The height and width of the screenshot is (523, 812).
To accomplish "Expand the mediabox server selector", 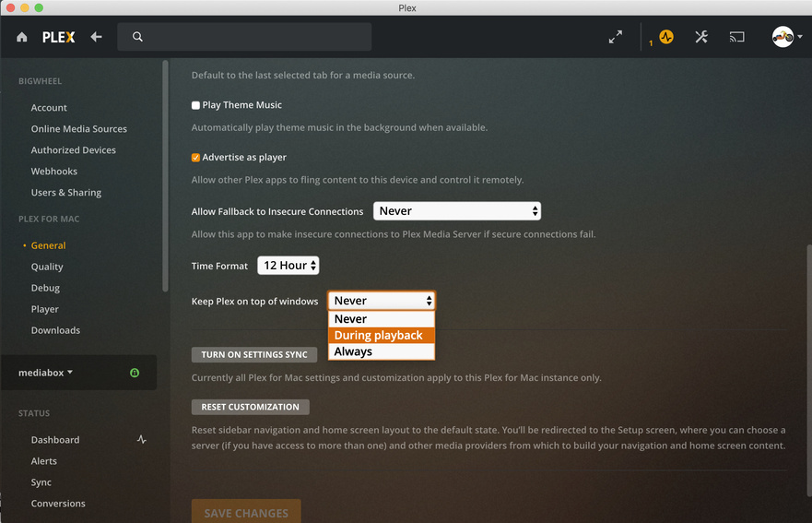I will [45, 373].
